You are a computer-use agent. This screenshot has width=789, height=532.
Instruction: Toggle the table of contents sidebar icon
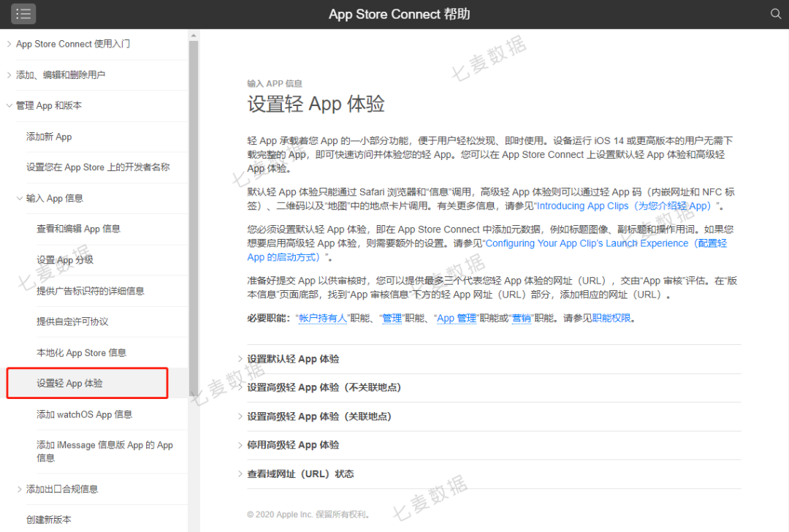point(23,14)
